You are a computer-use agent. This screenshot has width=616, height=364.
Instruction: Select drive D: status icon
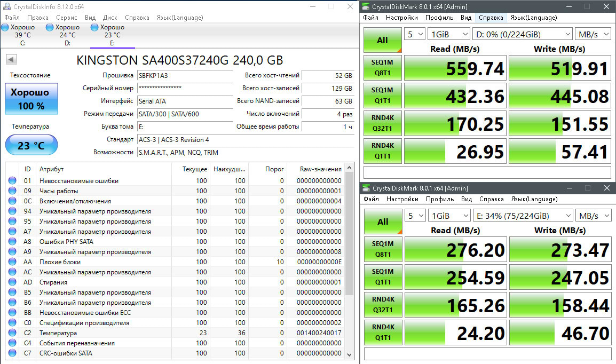[50, 27]
